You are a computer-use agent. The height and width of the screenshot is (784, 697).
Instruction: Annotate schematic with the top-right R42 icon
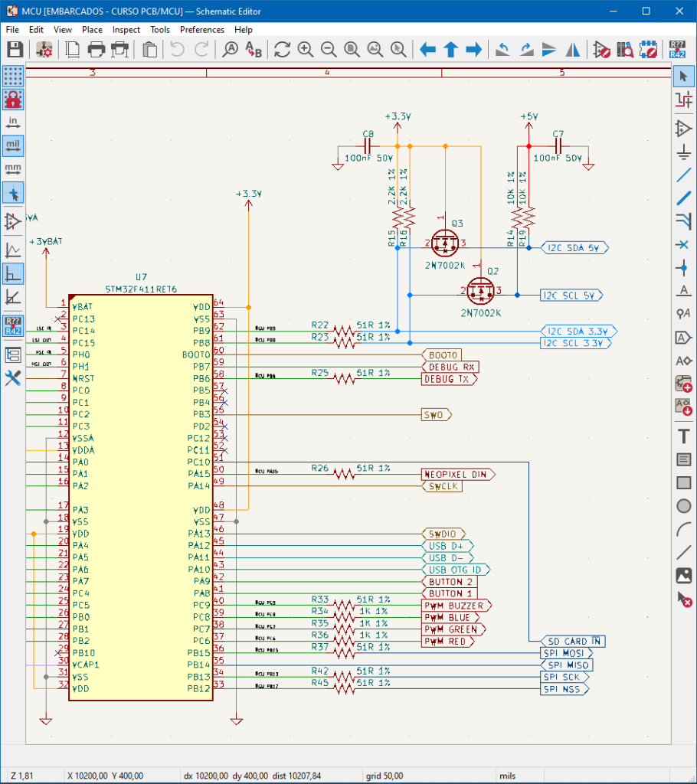click(678, 50)
